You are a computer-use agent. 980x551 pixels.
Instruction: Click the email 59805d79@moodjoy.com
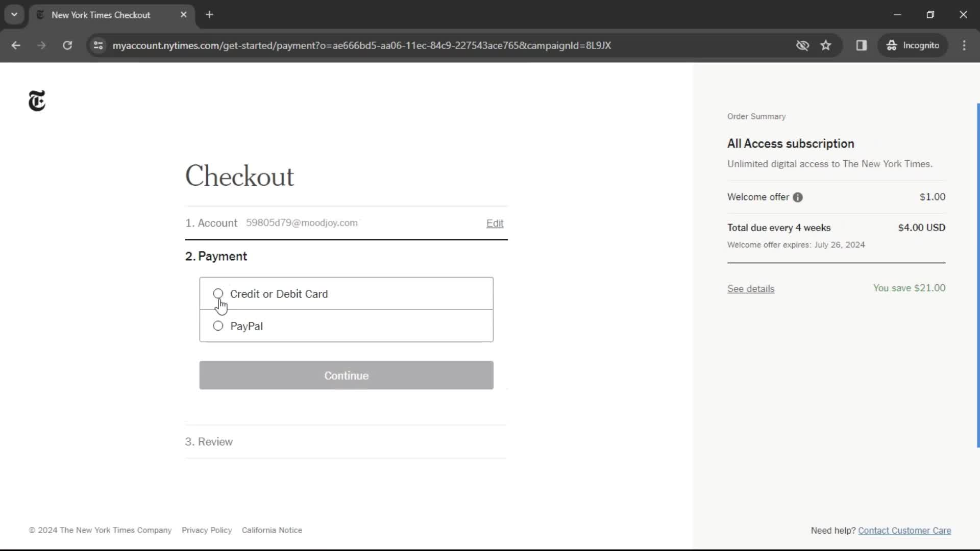coord(302,223)
